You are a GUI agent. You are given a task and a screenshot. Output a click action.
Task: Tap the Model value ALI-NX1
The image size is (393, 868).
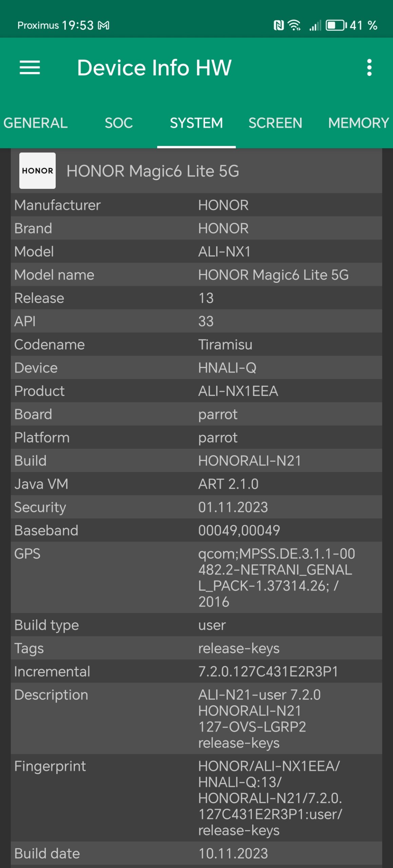(224, 252)
